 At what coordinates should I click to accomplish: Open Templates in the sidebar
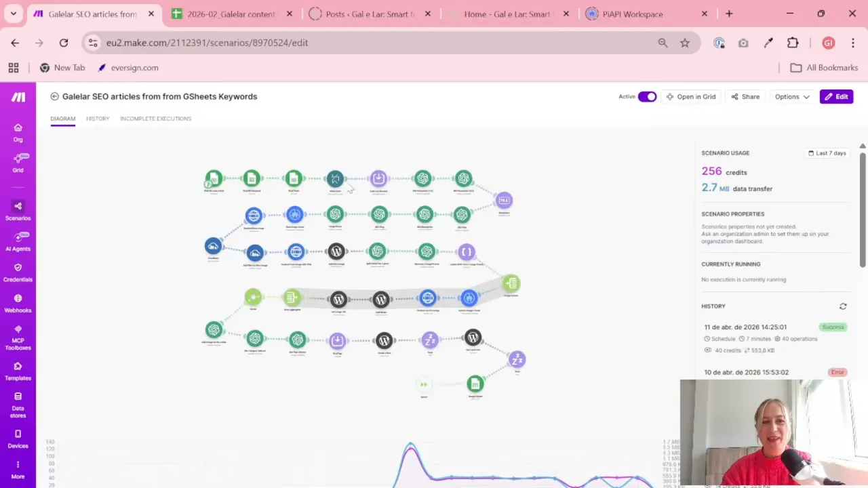tap(18, 371)
